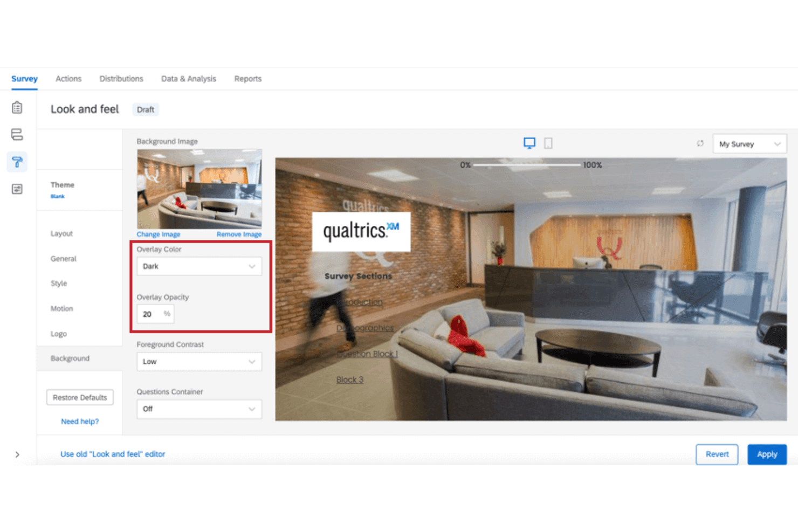798x532 pixels.
Task: Click the Need help? link
Action: [80, 422]
